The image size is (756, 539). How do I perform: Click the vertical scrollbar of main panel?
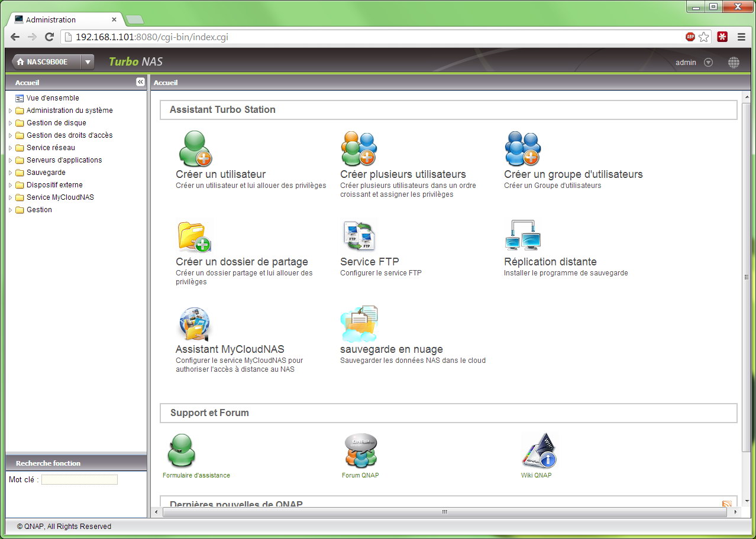click(x=746, y=278)
